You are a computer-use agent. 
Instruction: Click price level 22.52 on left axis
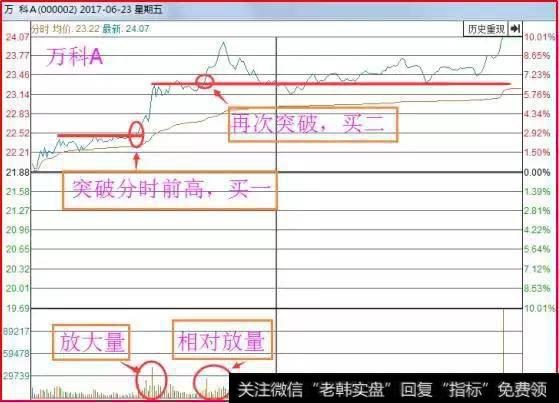[17, 133]
